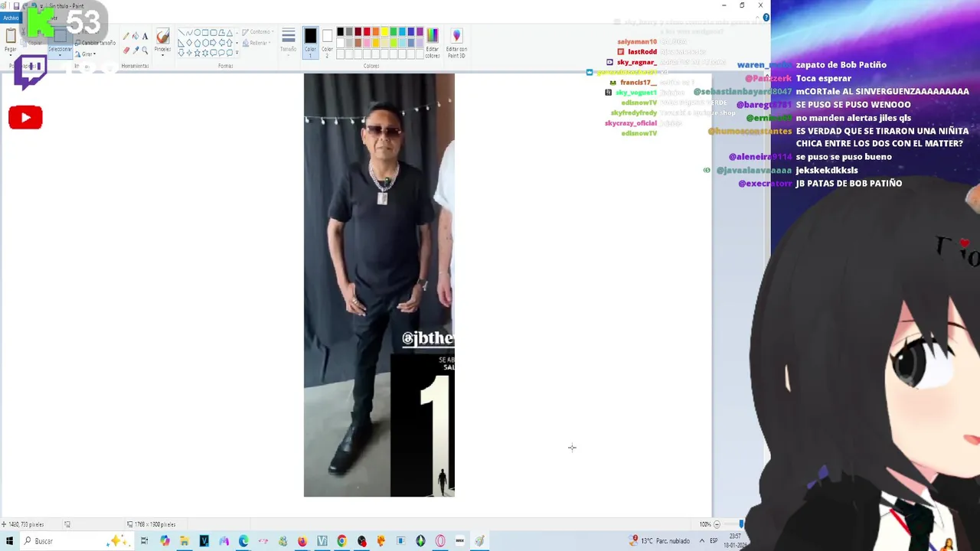Choose the Right arrow shape
The image size is (980, 551).
point(213,42)
